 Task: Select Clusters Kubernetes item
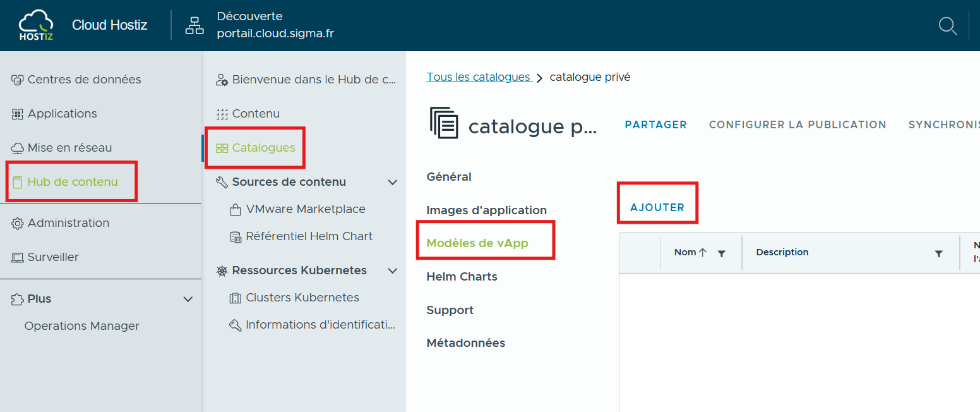[302, 298]
